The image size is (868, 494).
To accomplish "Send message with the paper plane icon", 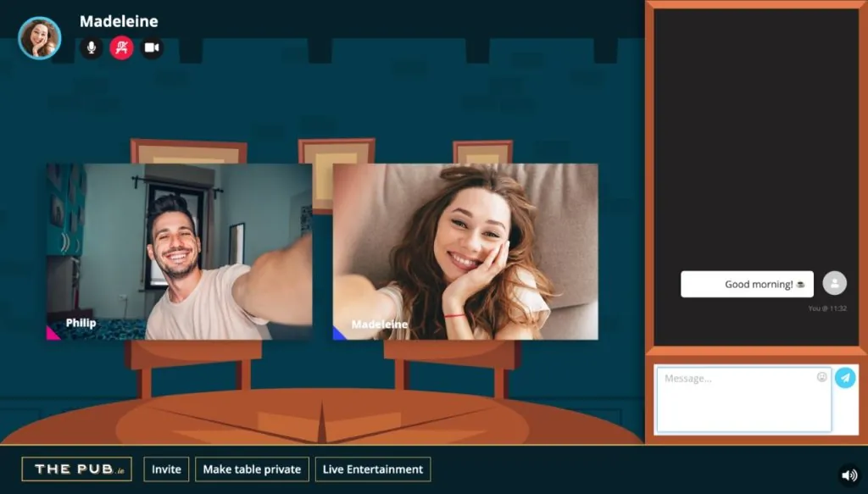I will [845, 378].
